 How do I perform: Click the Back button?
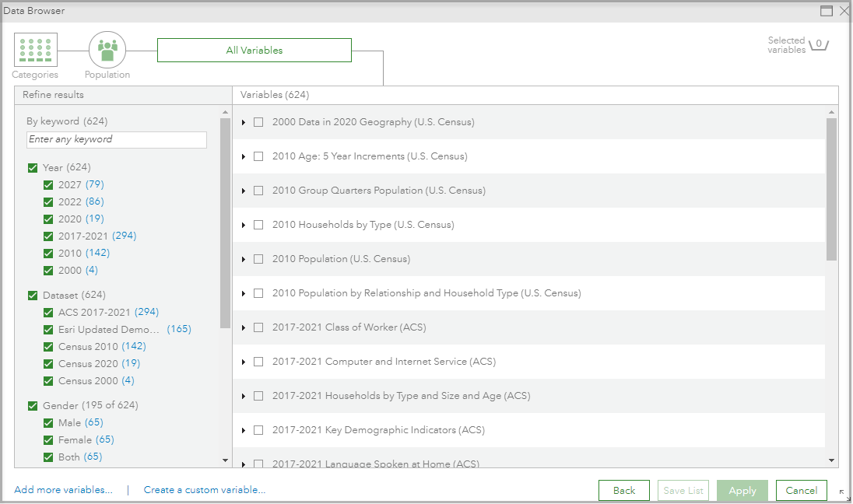point(624,491)
